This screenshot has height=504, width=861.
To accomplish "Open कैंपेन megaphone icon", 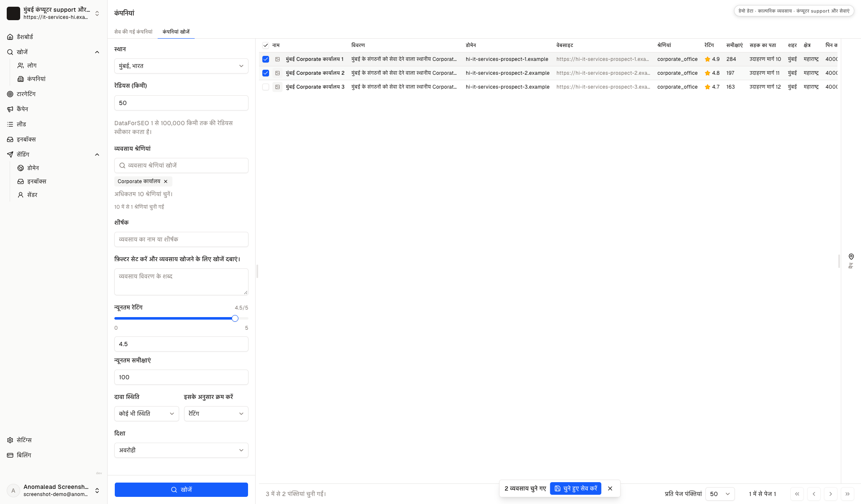I will coord(10,109).
